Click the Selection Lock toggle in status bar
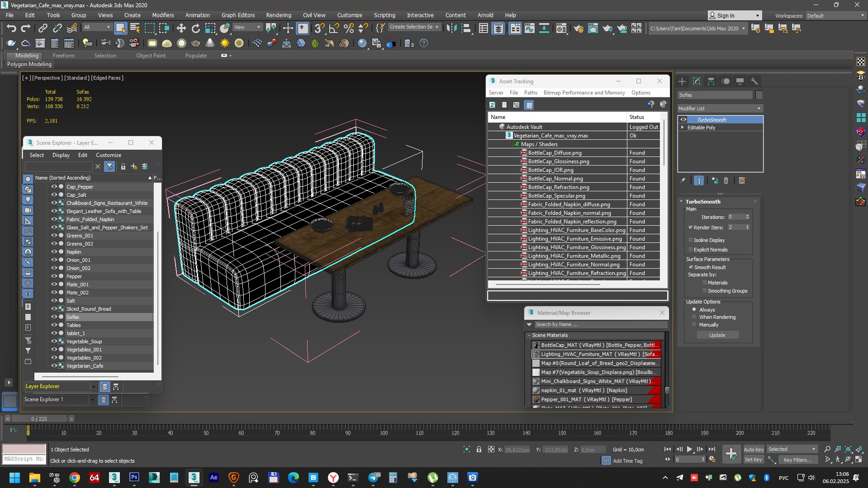Screen dimensions: 868x488 click(479, 449)
